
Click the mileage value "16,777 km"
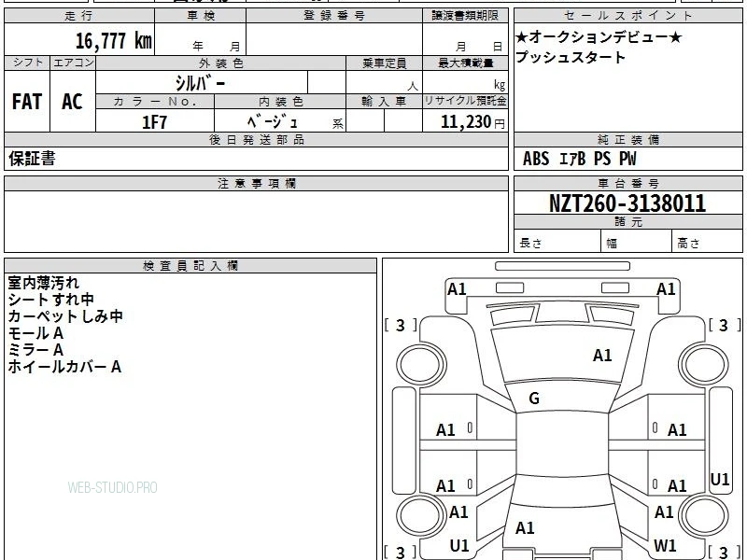click(113, 41)
